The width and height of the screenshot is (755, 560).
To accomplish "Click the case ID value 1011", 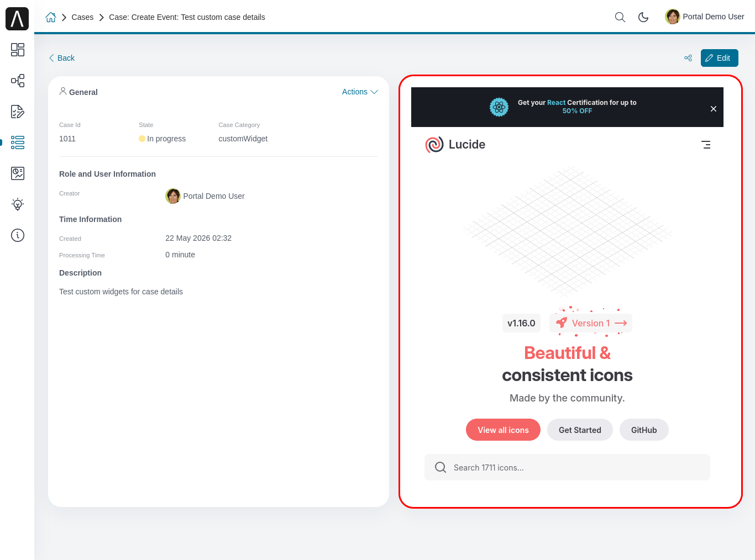I will [67, 139].
